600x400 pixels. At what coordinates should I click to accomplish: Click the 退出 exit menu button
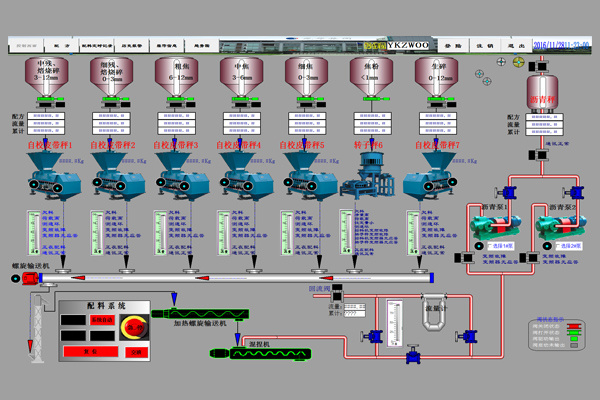click(x=516, y=45)
